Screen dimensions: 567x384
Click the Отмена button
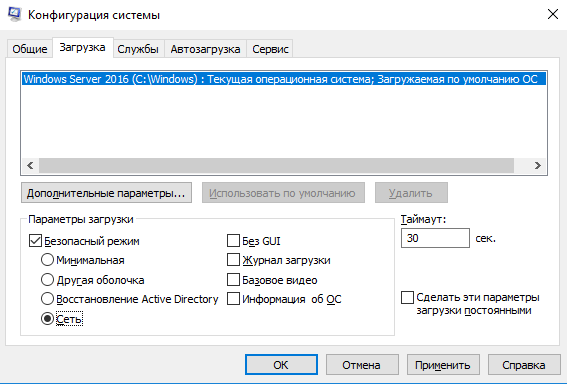362,365
